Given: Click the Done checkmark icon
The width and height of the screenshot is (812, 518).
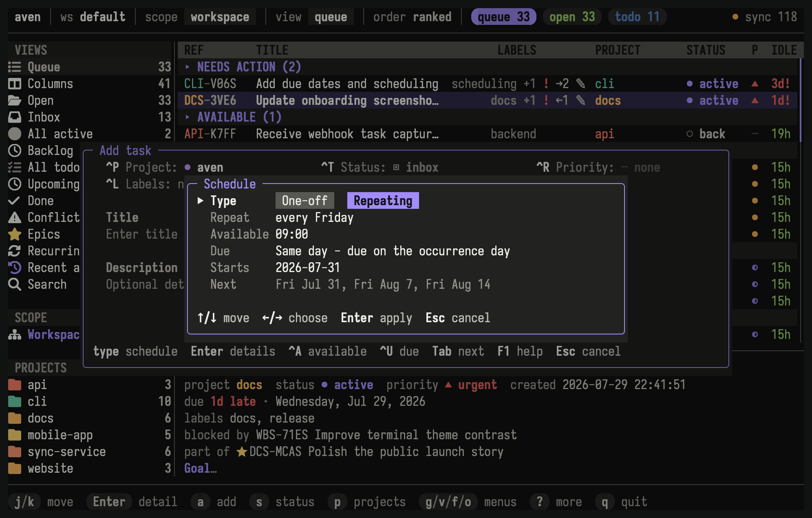Looking at the screenshot, I should click(x=15, y=201).
